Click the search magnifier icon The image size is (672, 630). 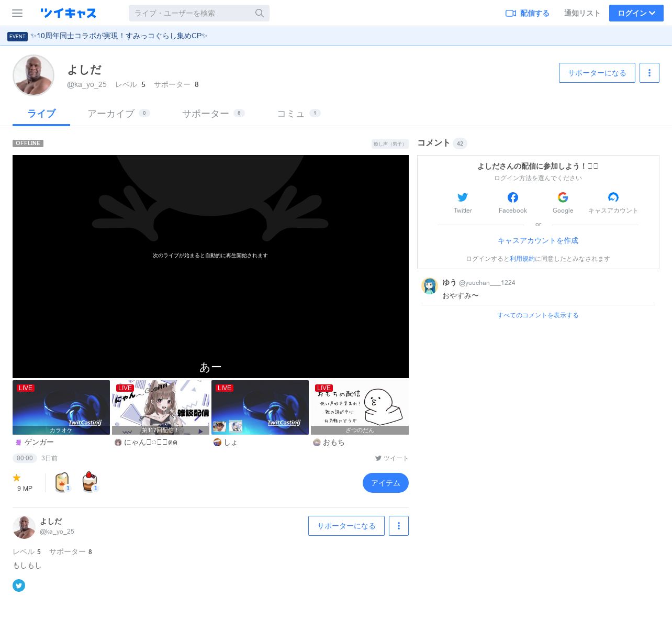click(x=260, y=13)
